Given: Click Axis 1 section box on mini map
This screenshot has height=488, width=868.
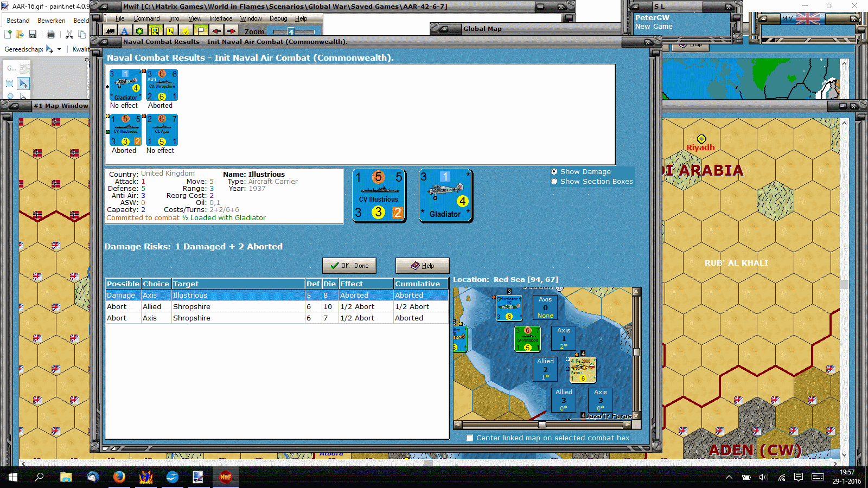Looking at the screenshot, I should (564, 338).
